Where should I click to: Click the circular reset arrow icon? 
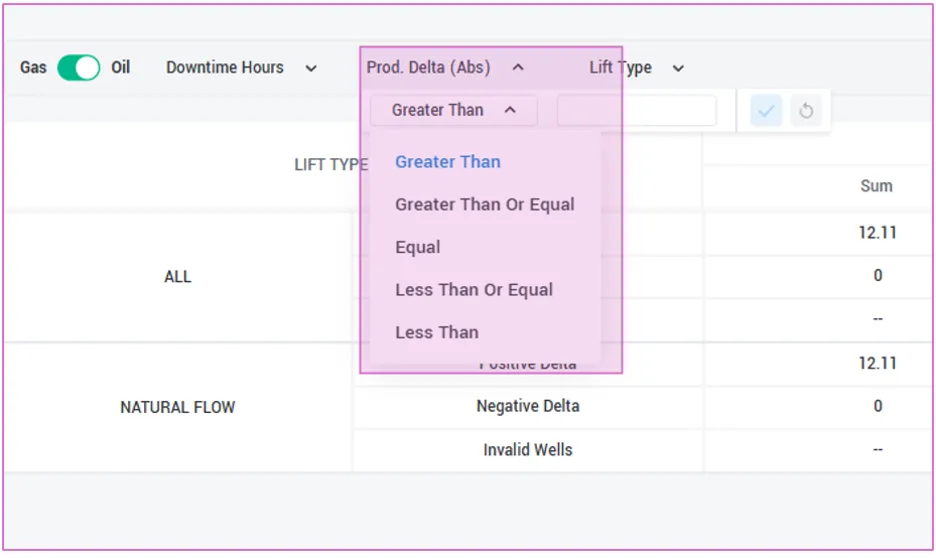[x=806, y=110]
